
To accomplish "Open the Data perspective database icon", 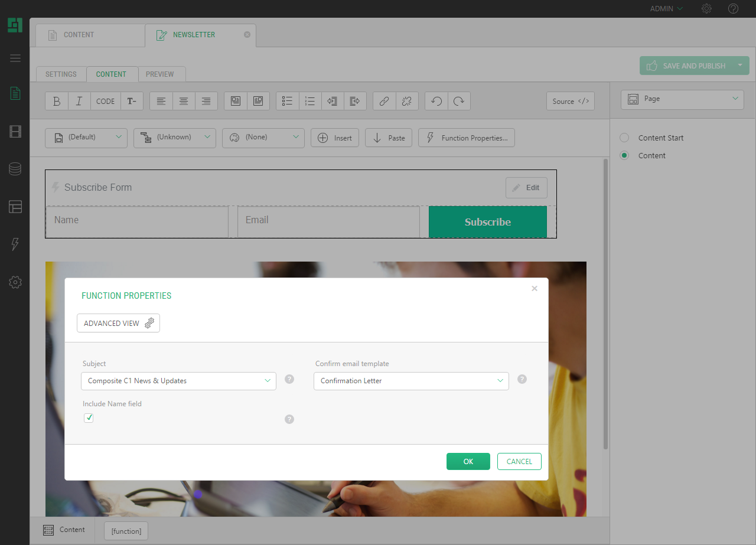I will [x=15, y=169].
